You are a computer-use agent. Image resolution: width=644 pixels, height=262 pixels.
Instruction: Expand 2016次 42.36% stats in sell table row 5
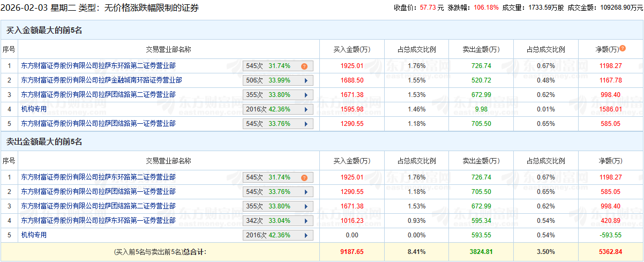coord(306,235)
